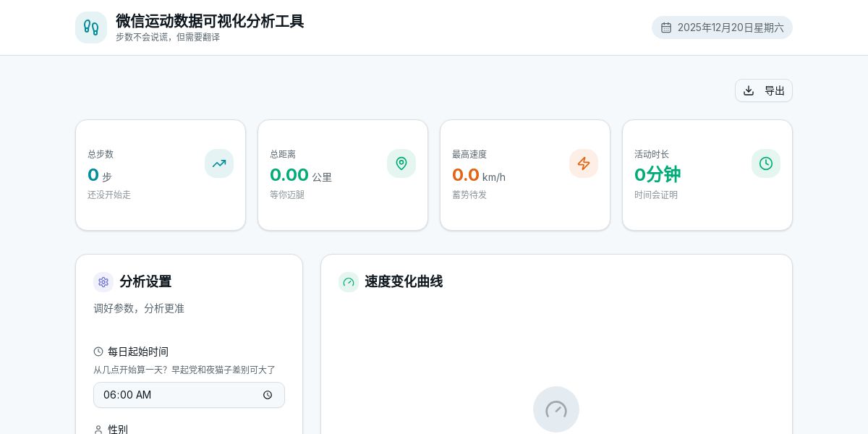The height and width of the screenshot is (434, 868).
Task: Click the lightning icon in 最高速度 card
Action: [x=584, y=163]
